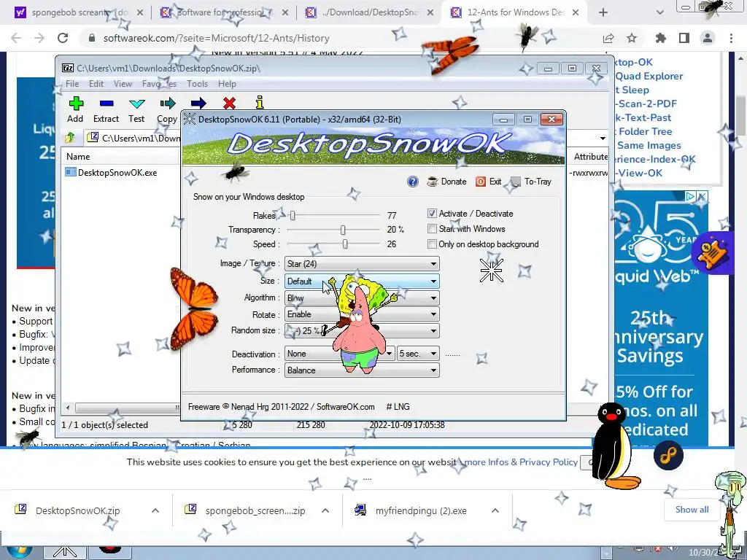Open the browser share icon

click(x=608, y=38)
